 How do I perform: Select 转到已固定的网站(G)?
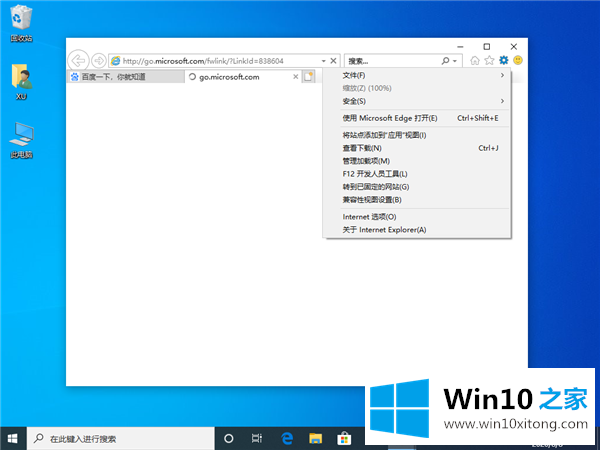417,187
